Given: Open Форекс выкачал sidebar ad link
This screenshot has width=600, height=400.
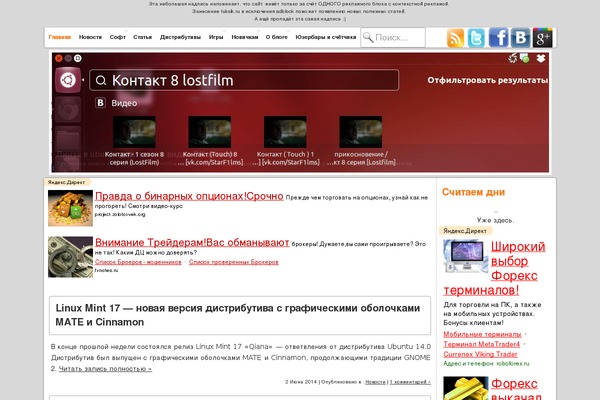Looking at the screenshot, I should (516, 389).
